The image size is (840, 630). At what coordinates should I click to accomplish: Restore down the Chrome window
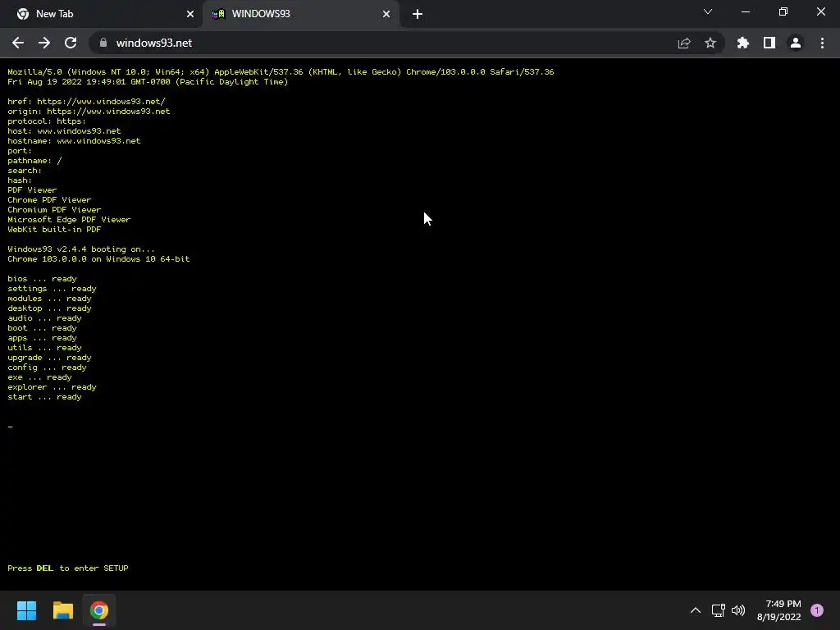(783, 11)
